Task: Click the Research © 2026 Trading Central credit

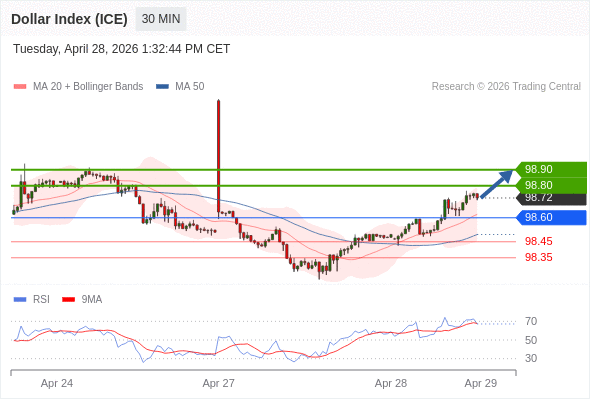Action: (x=506, y=87)
